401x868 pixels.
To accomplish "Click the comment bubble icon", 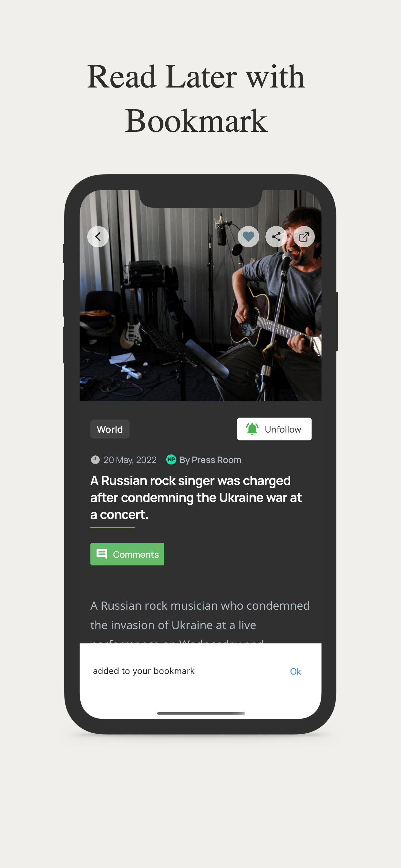I will click(102, 554).
